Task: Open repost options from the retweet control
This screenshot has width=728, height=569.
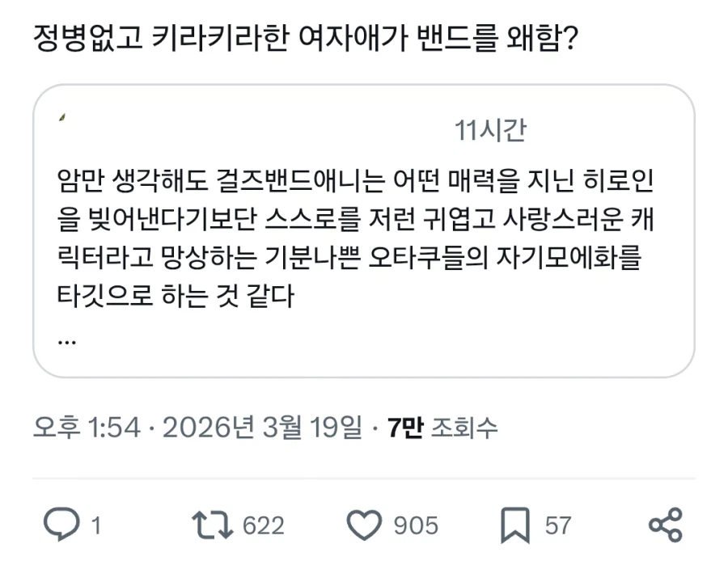Action: click(214, 525)
